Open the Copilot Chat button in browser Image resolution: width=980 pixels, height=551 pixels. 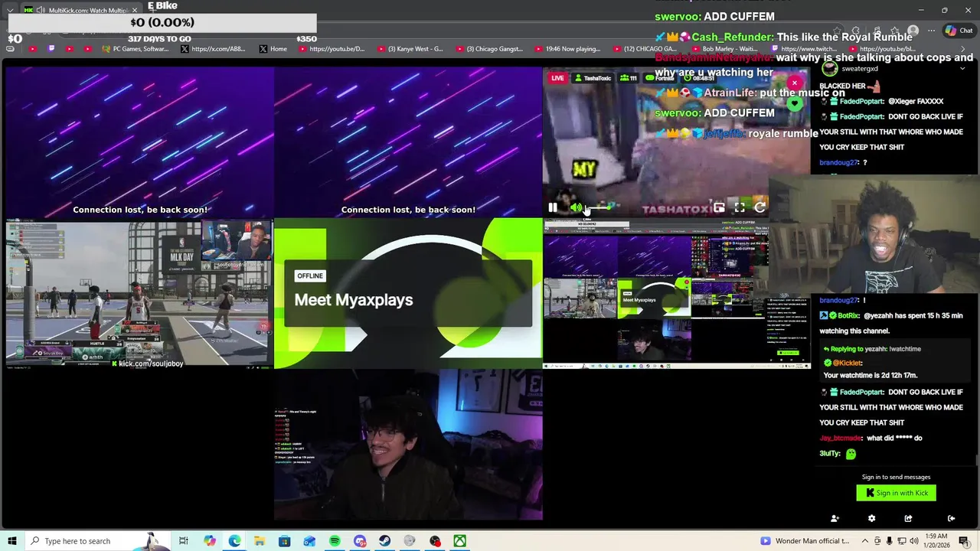[x=959, y=31]
